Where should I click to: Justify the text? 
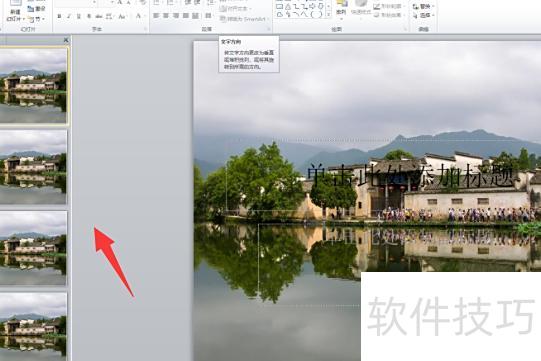coord(186,16)
